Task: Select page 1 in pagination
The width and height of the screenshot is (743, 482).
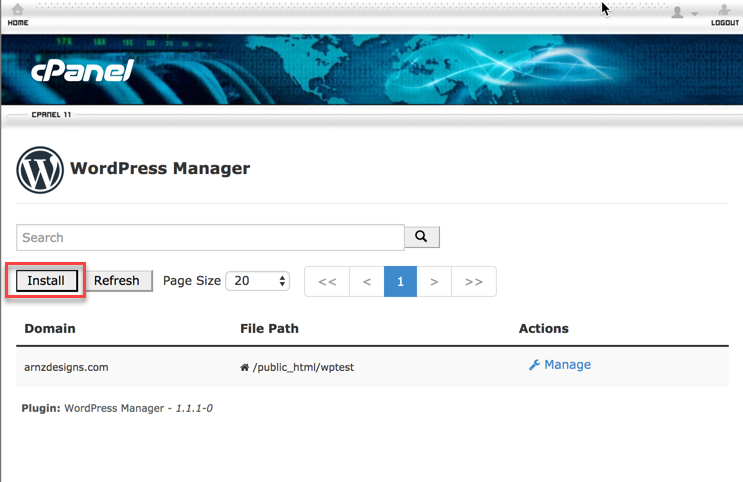Action: (400, 282)
